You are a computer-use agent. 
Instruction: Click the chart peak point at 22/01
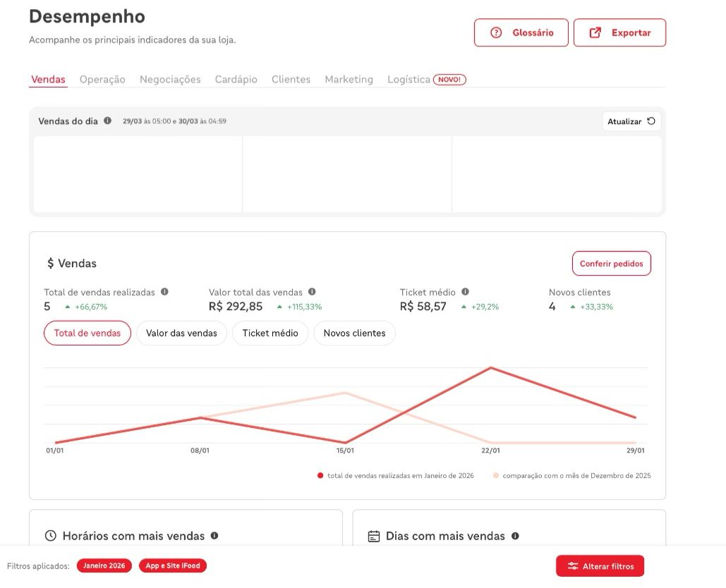pyautogui.click(x=491, y=368)
